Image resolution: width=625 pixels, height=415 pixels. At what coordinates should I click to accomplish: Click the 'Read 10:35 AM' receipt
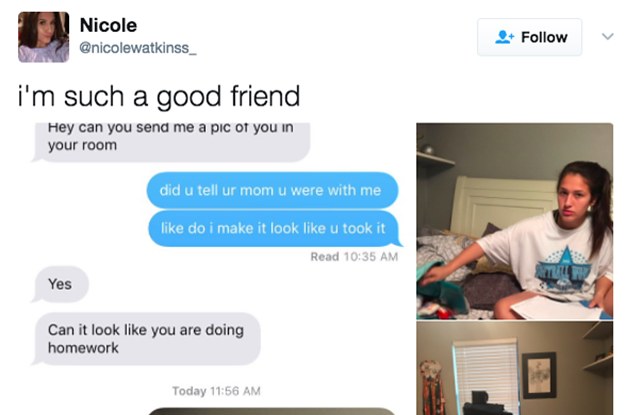tap(354, 257)
